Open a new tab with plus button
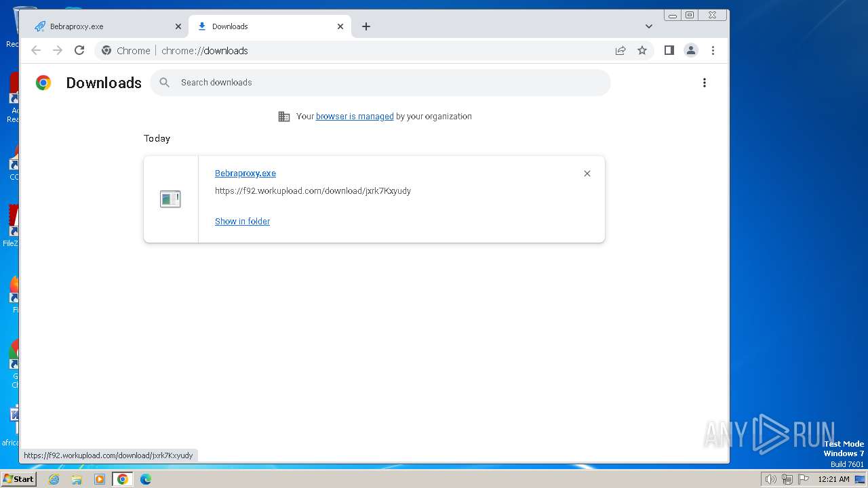This screenshot has height=488, width=868. click(x=366, y=26)
